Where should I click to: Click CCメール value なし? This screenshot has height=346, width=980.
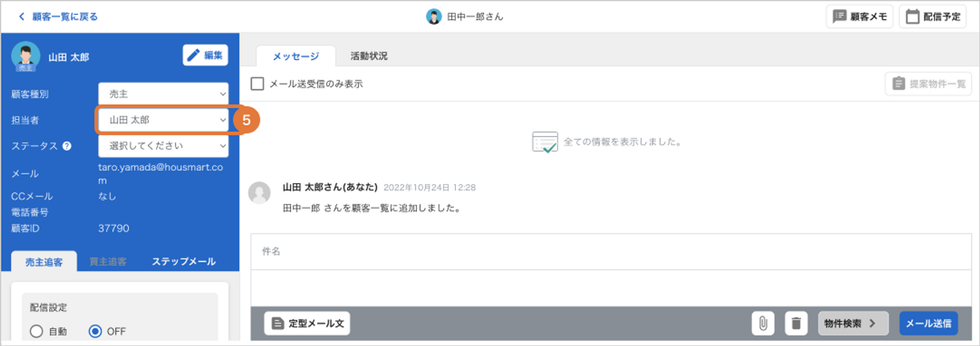tap(107, 196)
